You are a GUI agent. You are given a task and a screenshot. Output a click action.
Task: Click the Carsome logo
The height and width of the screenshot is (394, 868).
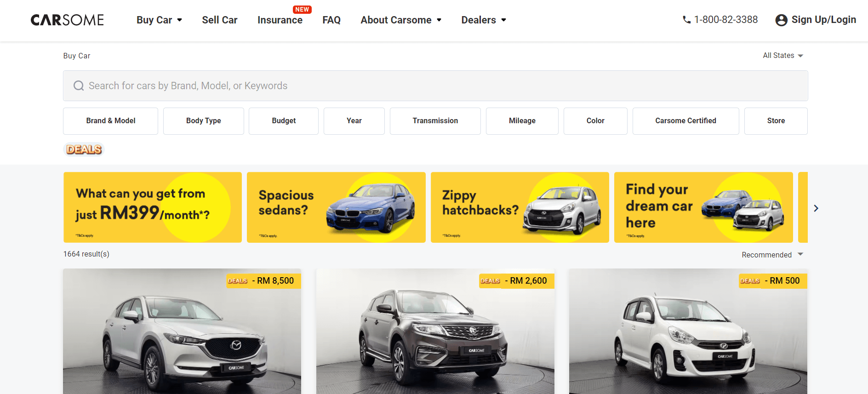coord(67,20)
